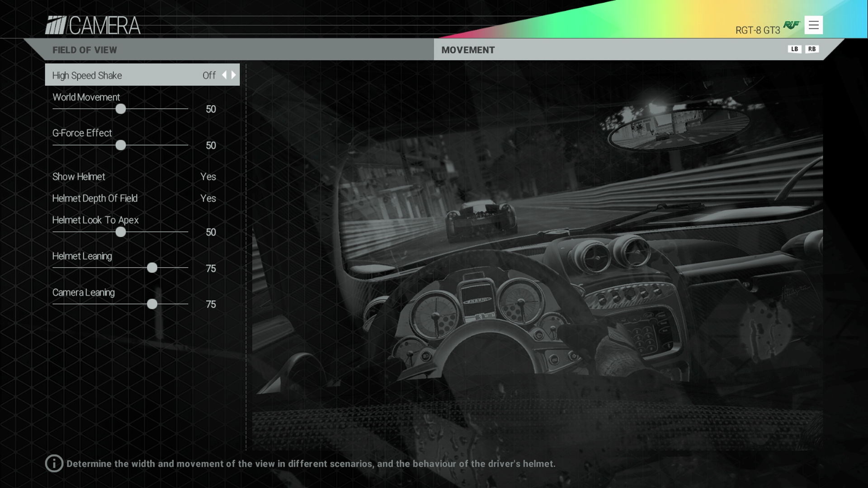Click the Project CARS logo icon
868x488 pixels.
(x=56, y=25)
